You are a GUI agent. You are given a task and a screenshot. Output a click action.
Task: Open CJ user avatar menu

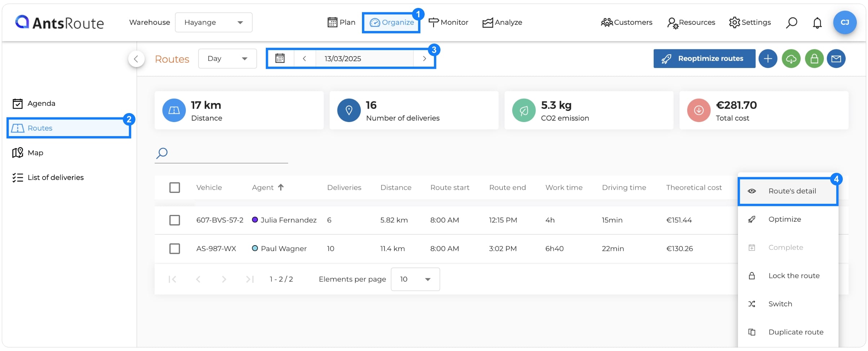(x=845, y=22)
